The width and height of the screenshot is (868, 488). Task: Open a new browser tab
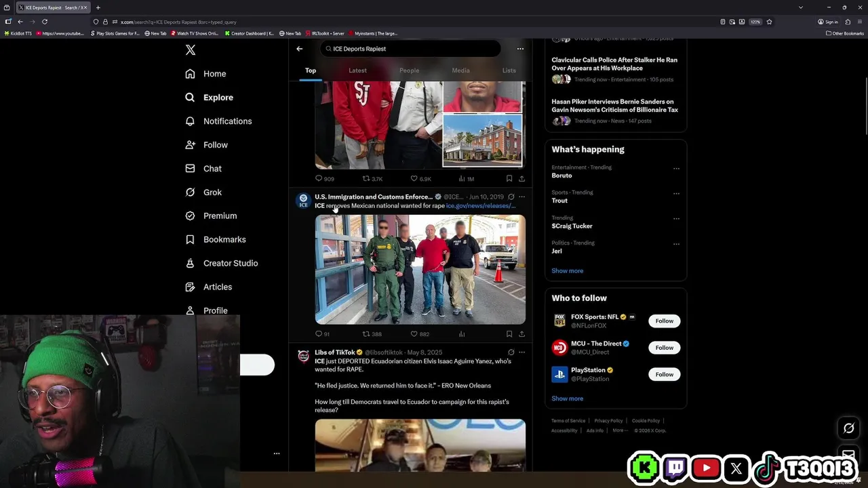(x=98, y=7)
